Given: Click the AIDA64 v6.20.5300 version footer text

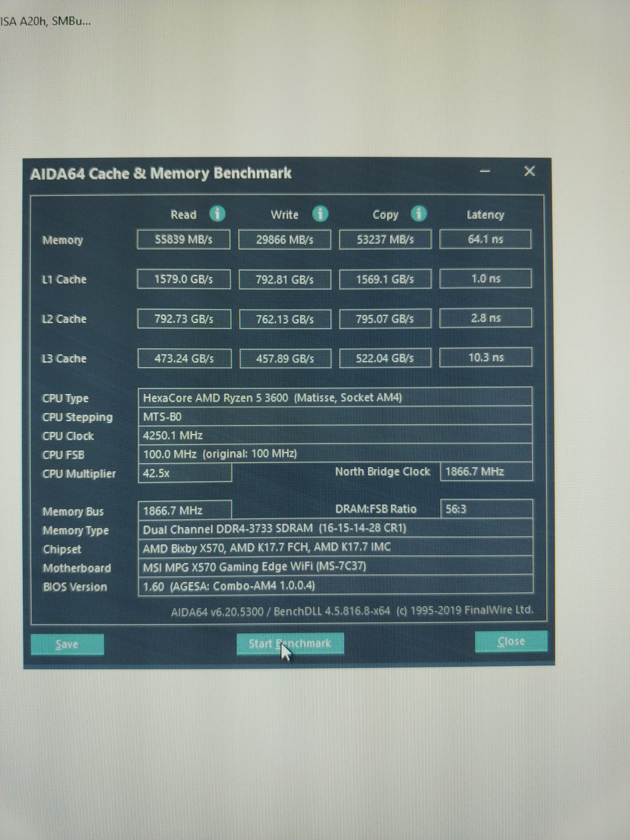Looking at the screenshot, I should pos(352,611).
